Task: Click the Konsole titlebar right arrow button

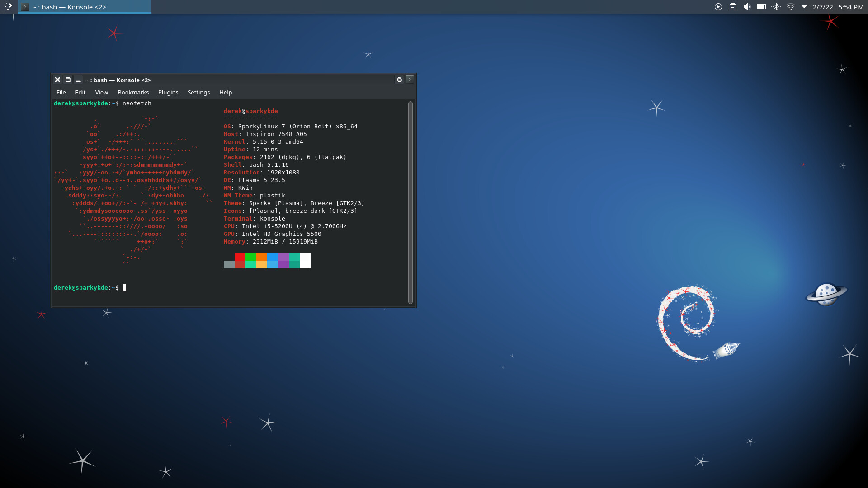Action: point(410,80)
